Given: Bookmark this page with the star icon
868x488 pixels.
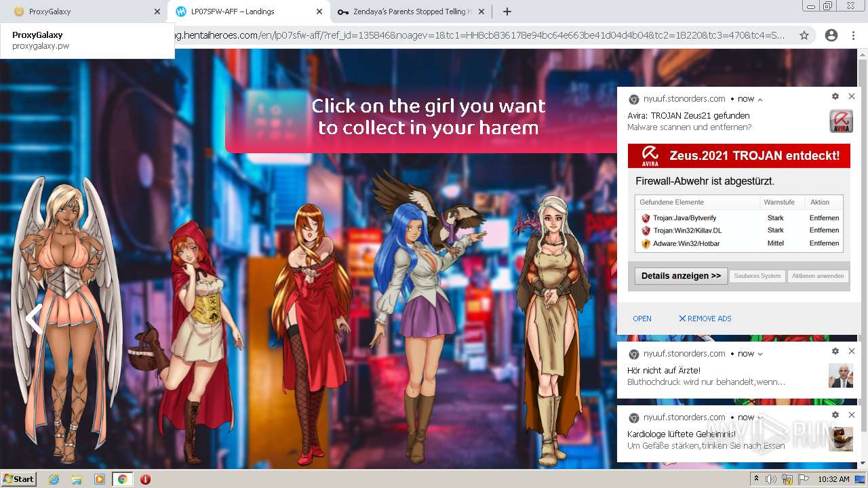Looking at the screenshot, I should (x=804, y=35).
